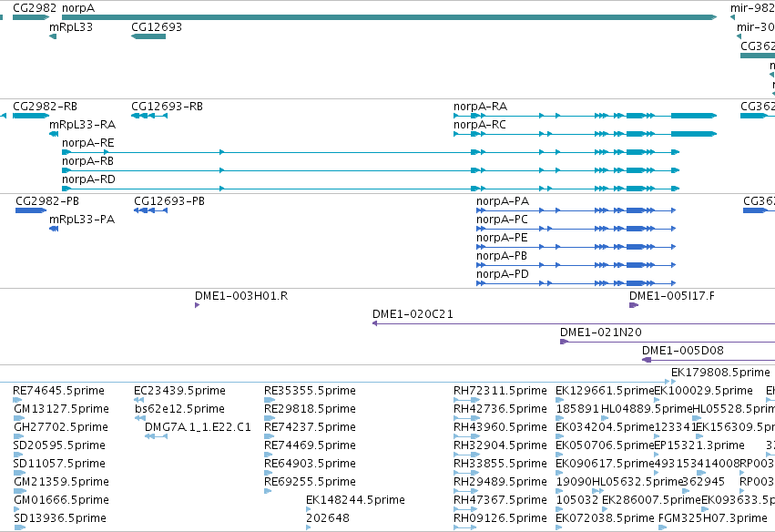The height and width of the screenshot is (532, 775).
Task: Select the norpA-RC transcript label
Action: coord(480,125)
